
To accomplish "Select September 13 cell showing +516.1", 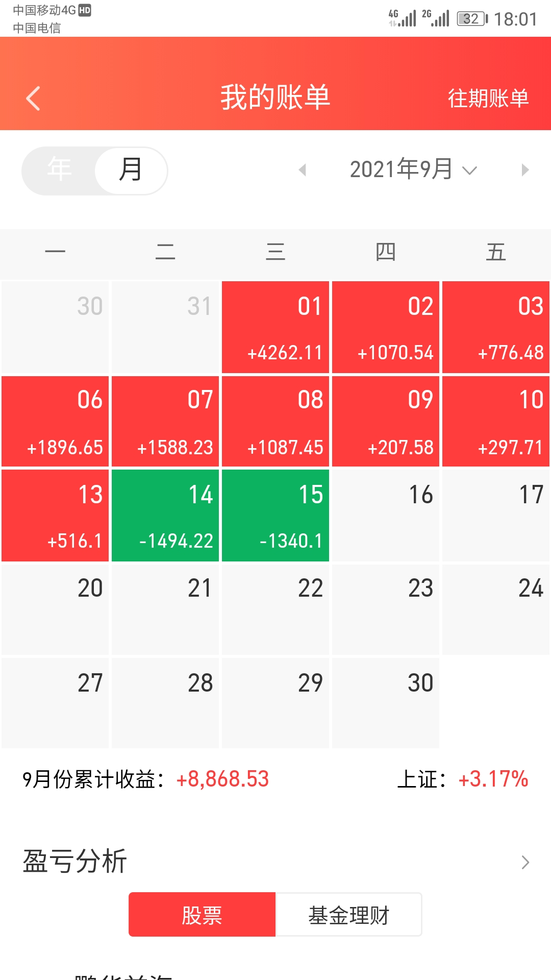I will (x=55, y=516).
